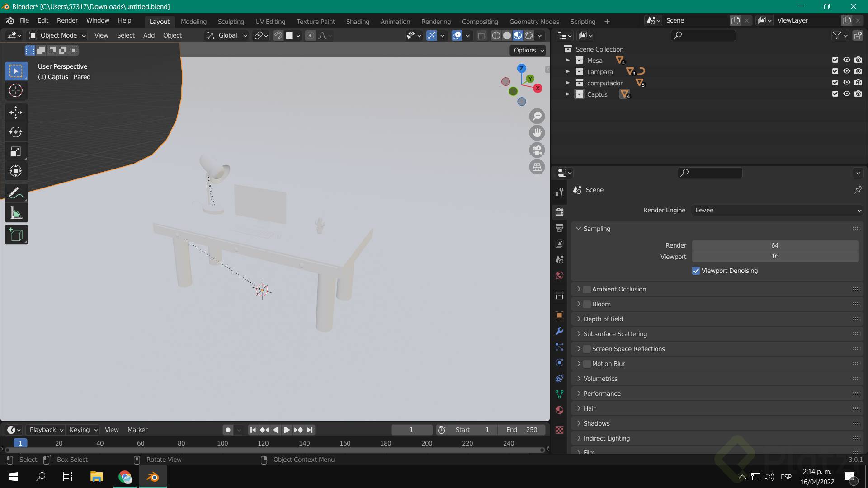Screen dimensions: 868x488
Task: Activate the Annotate pencil tool
Action: coord(16,193)
